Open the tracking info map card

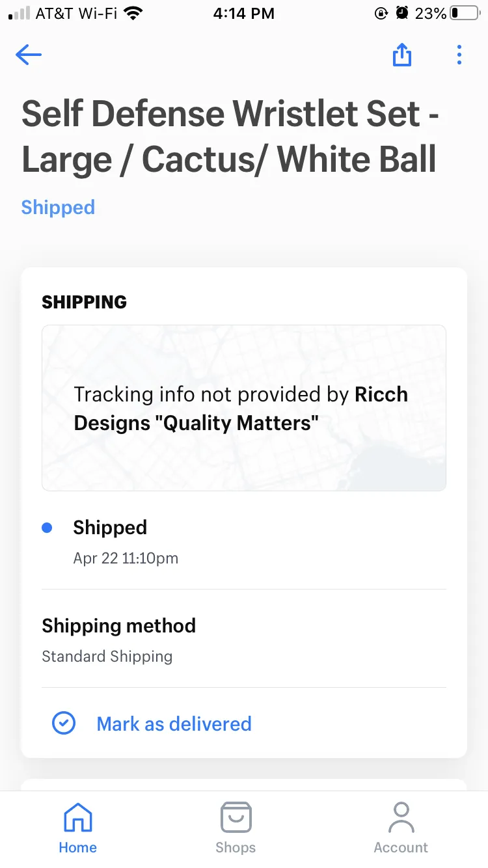[244, 408]
